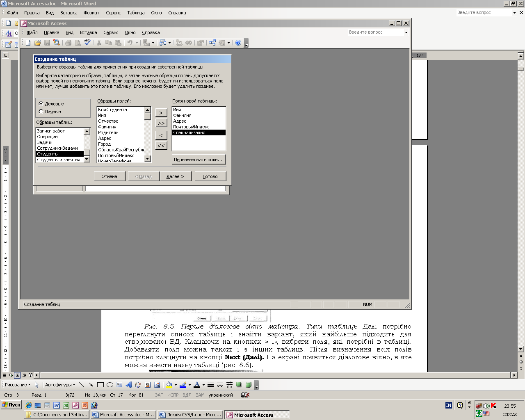
Task: Open Таблица menu in Word
Action: 136,13
